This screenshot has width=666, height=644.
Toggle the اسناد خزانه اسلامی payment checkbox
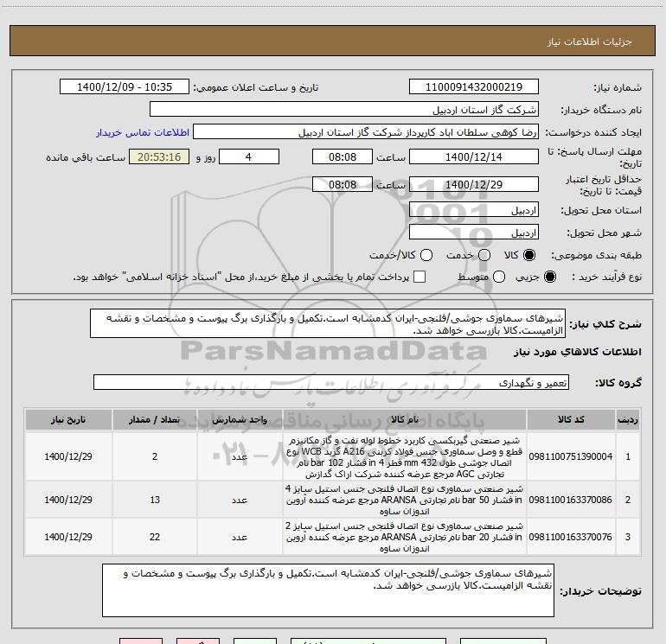(x=419, y=277)
